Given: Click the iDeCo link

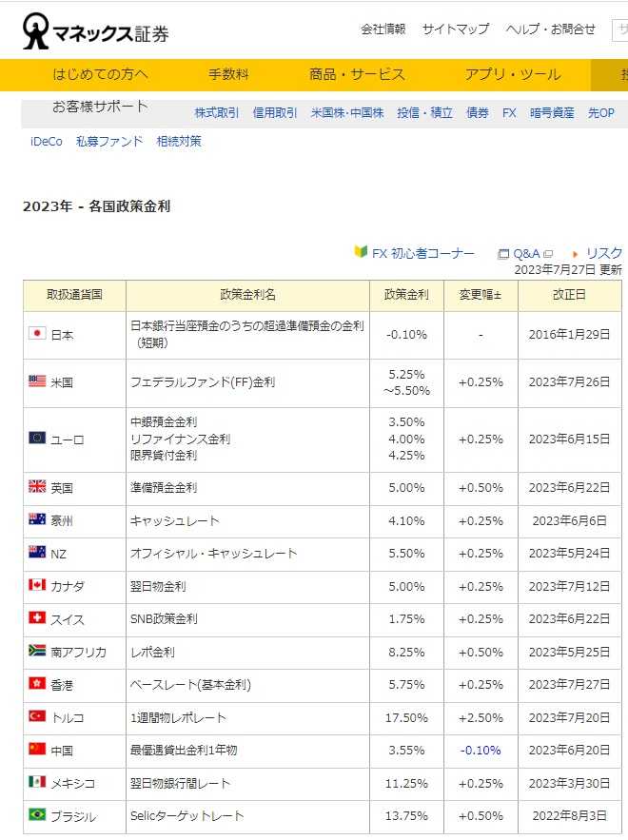Looking at the screenshot, I should pos(47,142).
